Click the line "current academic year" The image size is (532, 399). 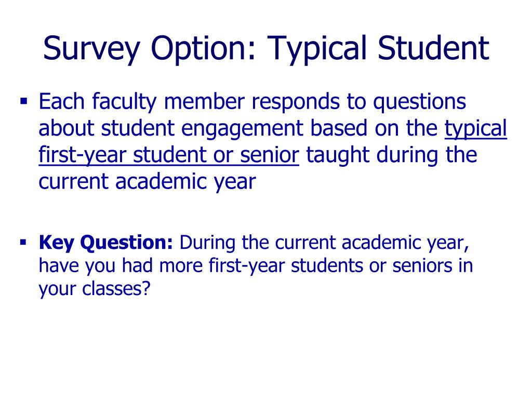pos(147,182)
